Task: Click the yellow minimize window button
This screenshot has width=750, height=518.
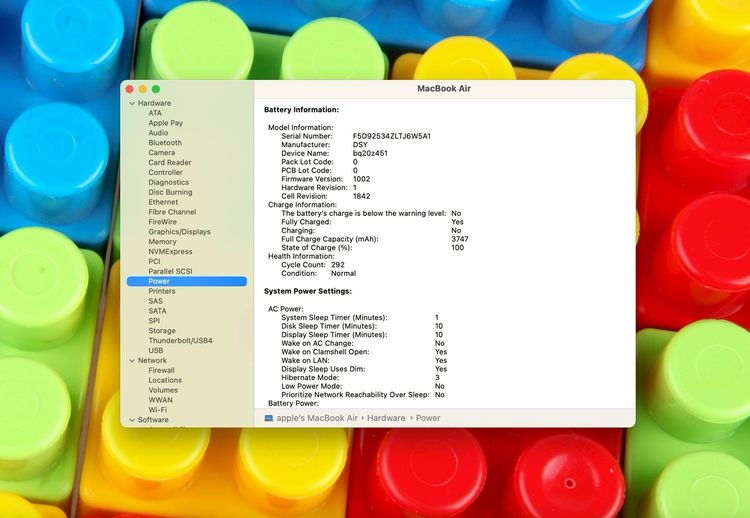Action: [143, 89]
